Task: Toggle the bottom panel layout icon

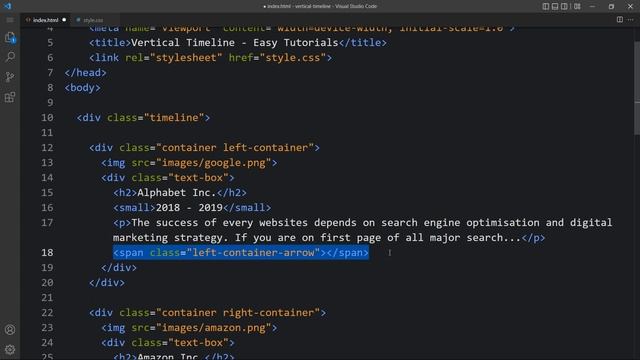Action: coord(555,6)
